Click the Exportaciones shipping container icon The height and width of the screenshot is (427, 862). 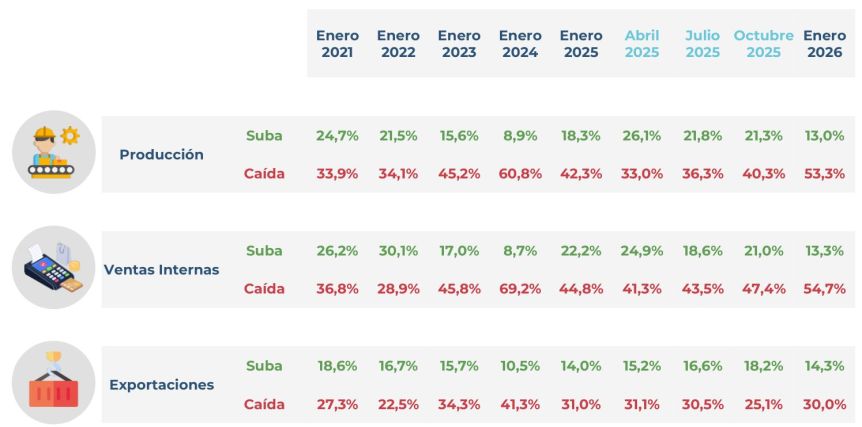coord(53,385)
